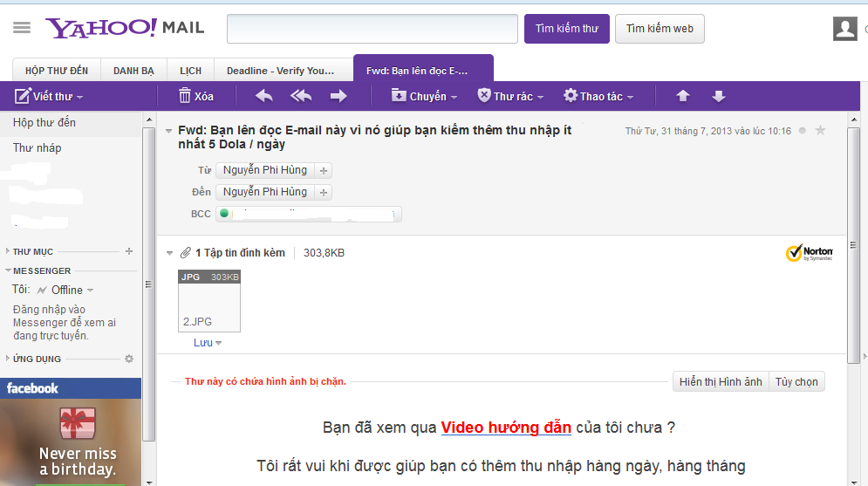
Task: Toggle the read/unread dot next to date
Action: pos(802,131)
